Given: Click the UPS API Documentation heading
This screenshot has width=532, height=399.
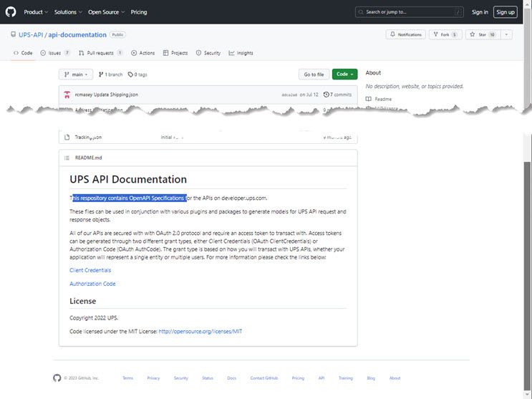Looking at the screenshot, I should tap(128, 179).
